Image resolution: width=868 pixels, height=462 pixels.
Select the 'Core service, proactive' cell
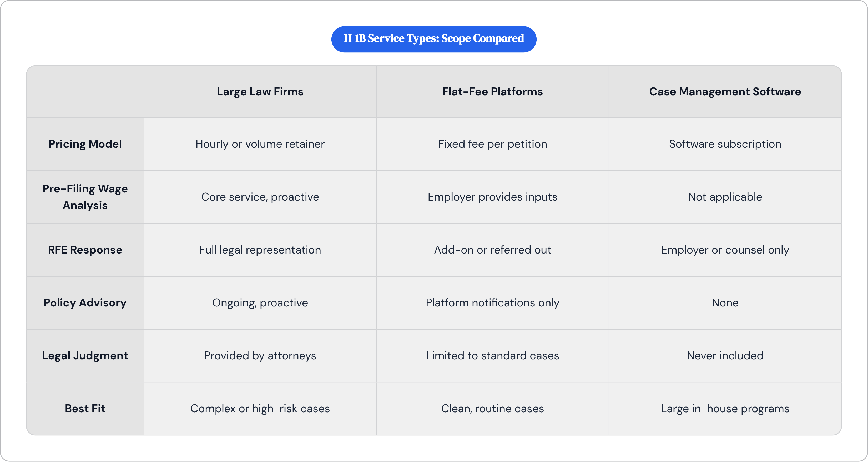click(x=260, y=197)
